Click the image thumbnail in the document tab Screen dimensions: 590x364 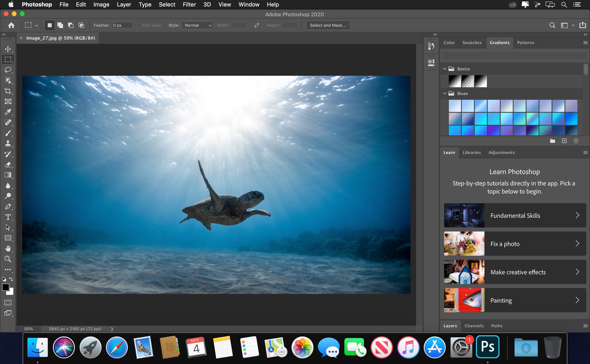[61, 38]
